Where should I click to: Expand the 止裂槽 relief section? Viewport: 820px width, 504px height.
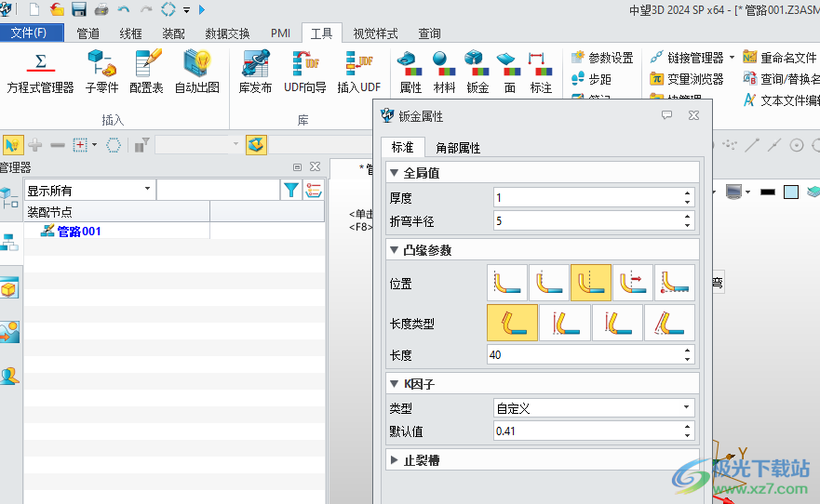(395, 460)
